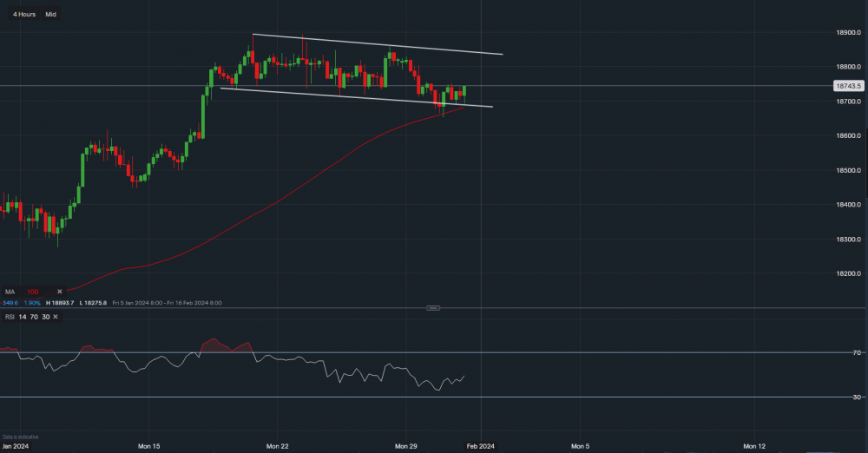The image size is (868, 453).
Task: Edit the RSI period value 14
Action: (23, 318)
